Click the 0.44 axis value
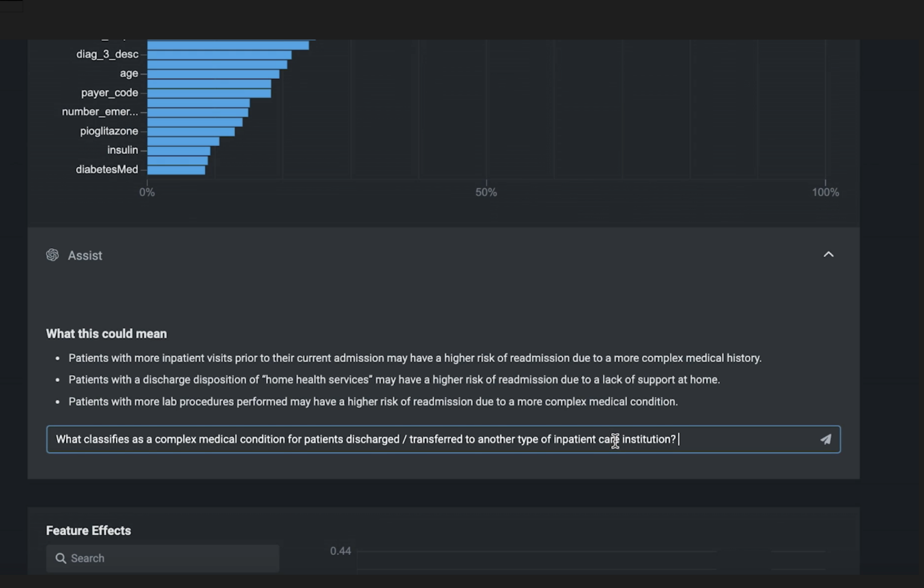Screen dimensions: 924x588 click(x=340, y=551)
